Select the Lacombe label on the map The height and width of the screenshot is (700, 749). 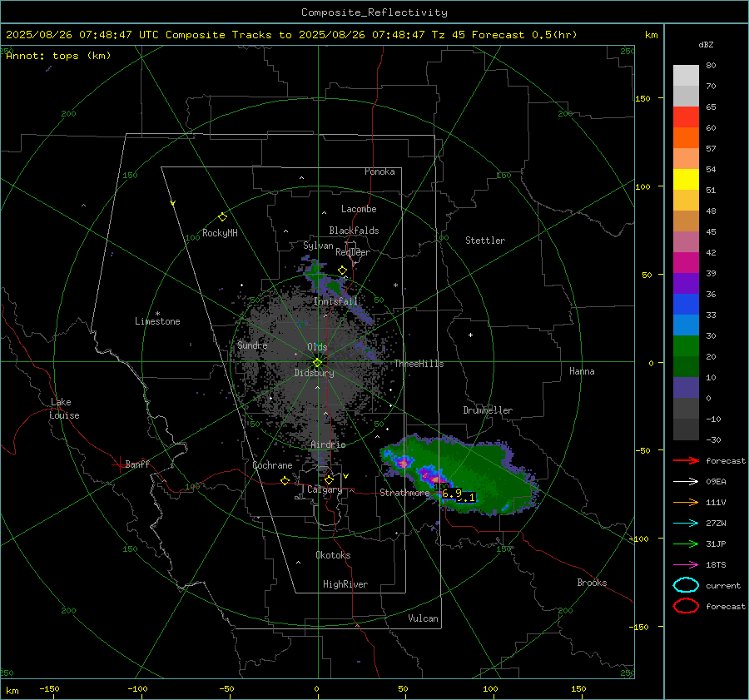click(x=359, y=209)
